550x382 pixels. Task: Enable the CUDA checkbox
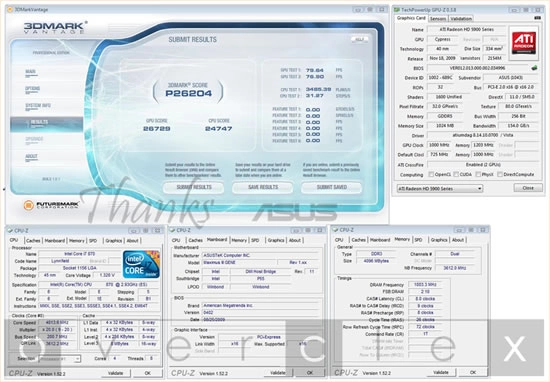coord(456,174)
